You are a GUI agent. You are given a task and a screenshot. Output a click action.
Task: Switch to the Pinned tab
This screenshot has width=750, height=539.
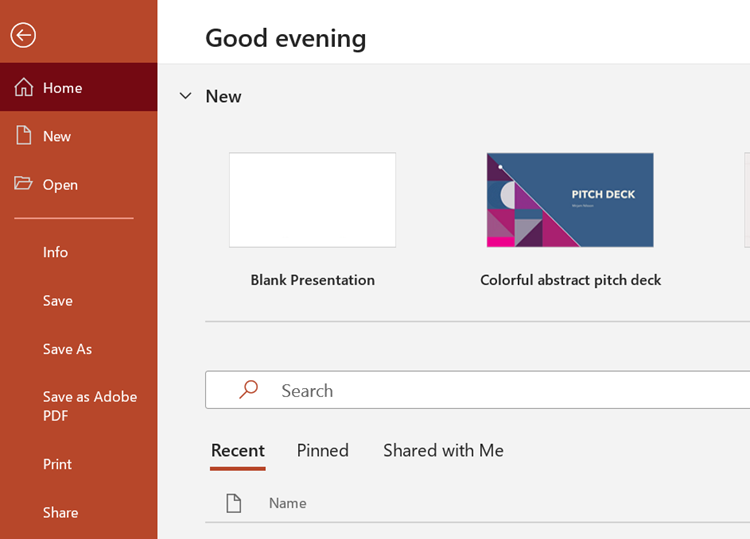pyautogui.click(x=323, y=450)
